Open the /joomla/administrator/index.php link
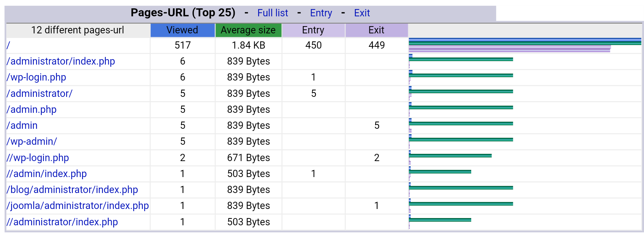The width and height of the screenshot is (644, 238). pyautogui.click(x=78, y=206)
